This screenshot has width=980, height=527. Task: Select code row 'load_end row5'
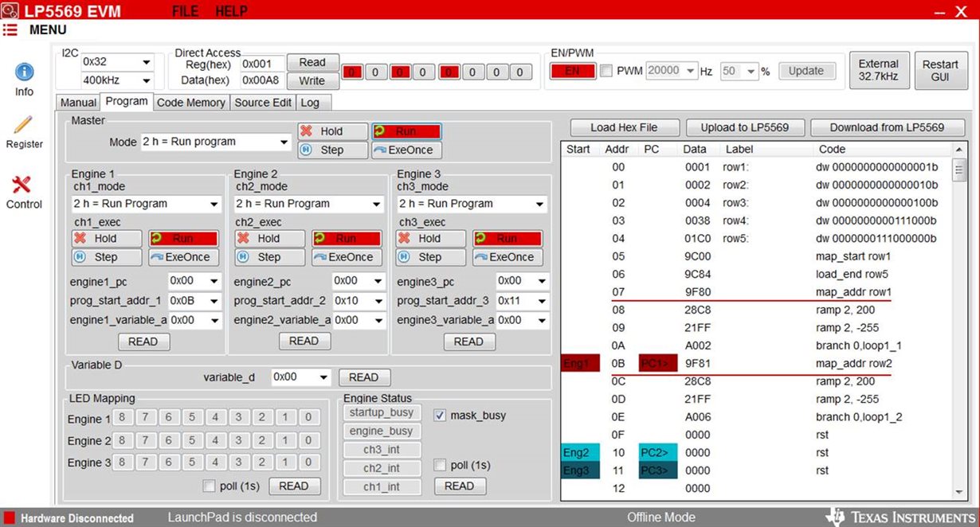(755, 274)
